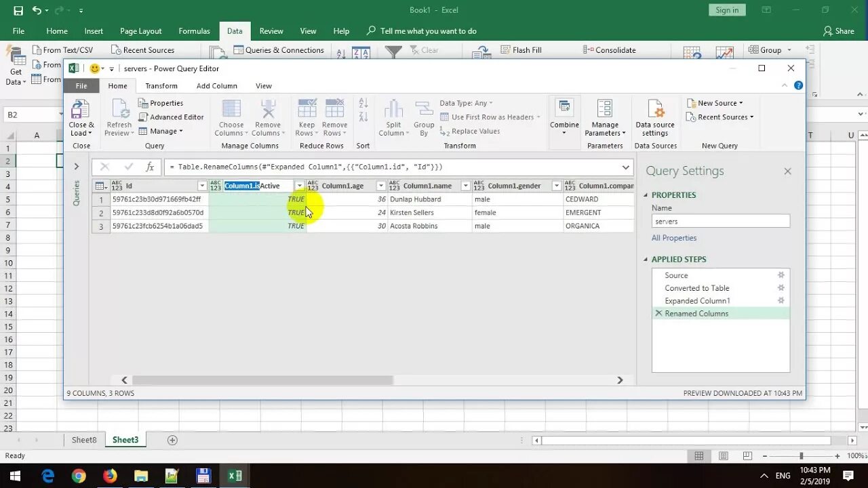Open Excel from the taskbar

(235, 476)
